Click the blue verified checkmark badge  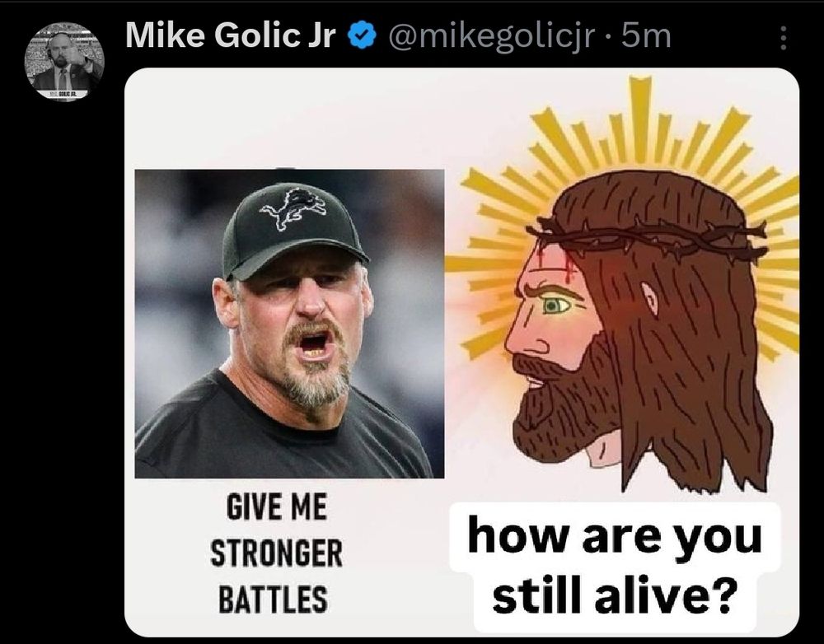tap(363, 36)
